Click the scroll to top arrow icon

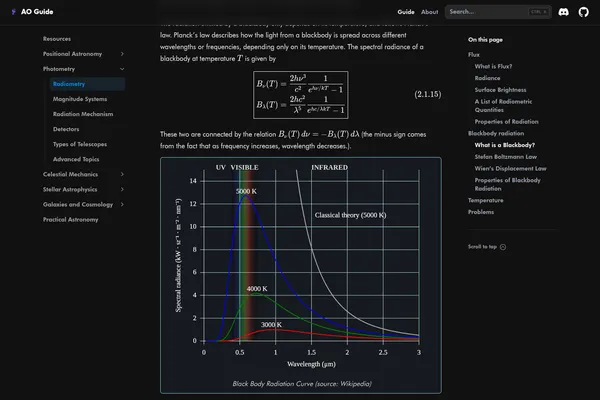503,246
